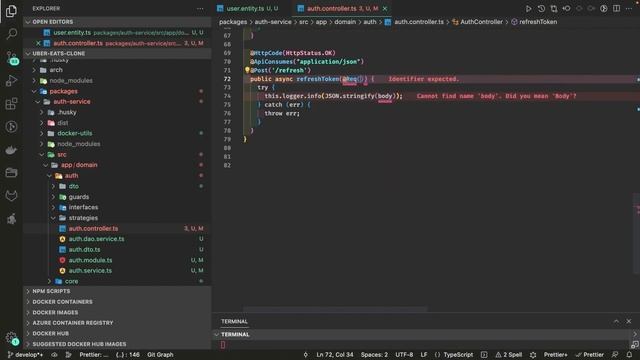The height and width of the screenshot is (360, 640).
Task: Expand the Azure Container Registry section
Action: [x=118, y=323]
